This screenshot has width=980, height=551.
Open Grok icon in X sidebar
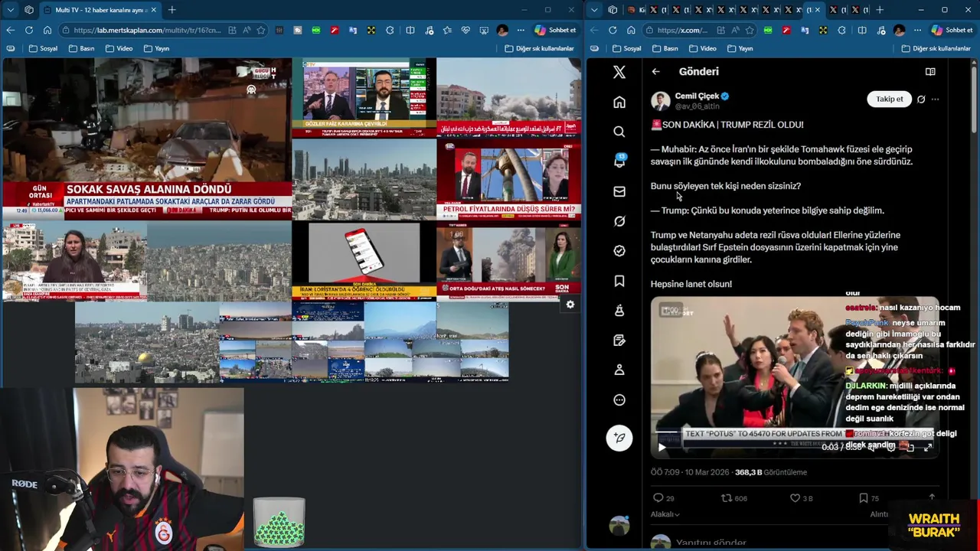coord(619,221)
